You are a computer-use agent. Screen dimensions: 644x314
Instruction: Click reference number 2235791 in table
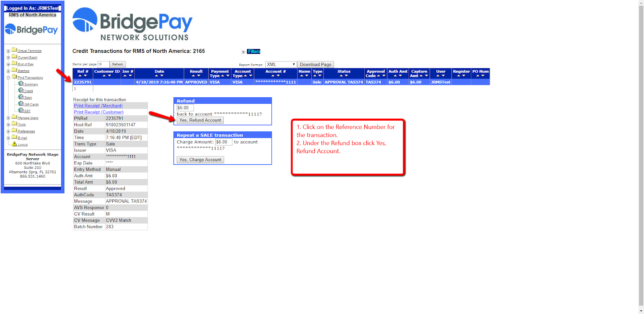83,82
